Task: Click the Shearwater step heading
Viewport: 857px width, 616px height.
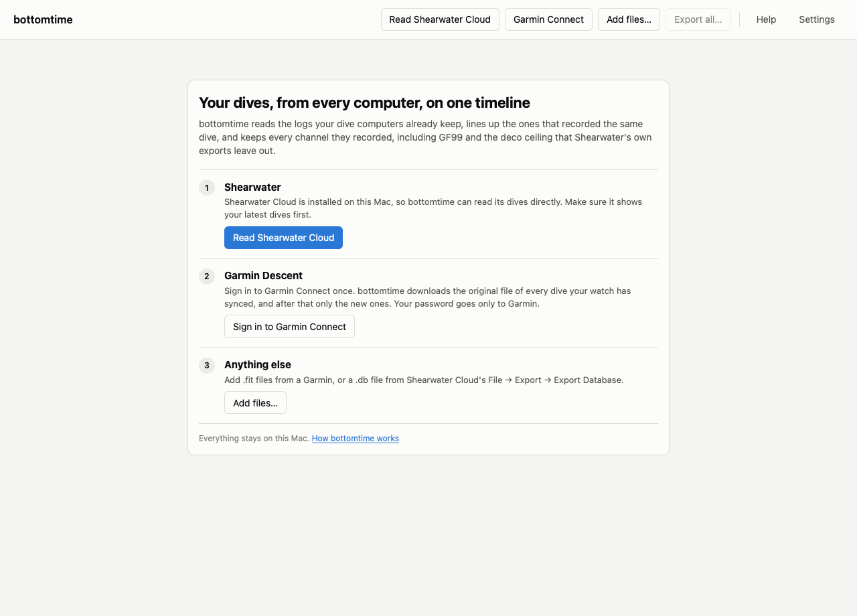Action: pos(252,187)
